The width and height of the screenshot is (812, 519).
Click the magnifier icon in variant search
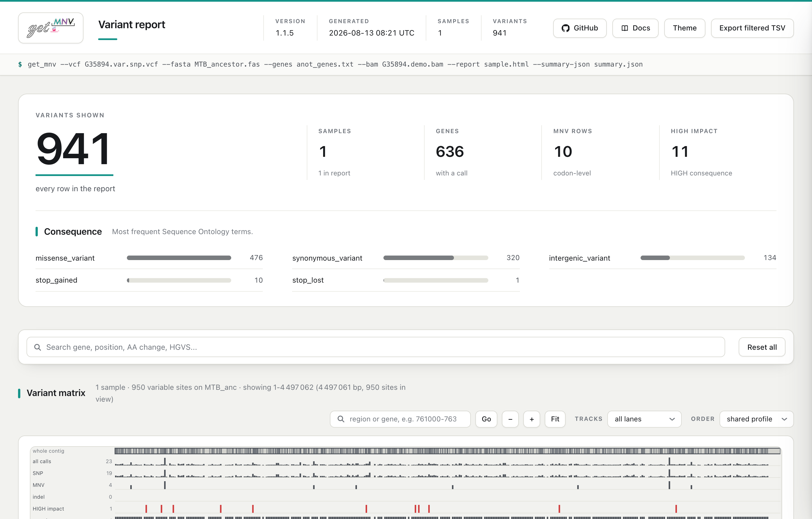pos(37,347)
